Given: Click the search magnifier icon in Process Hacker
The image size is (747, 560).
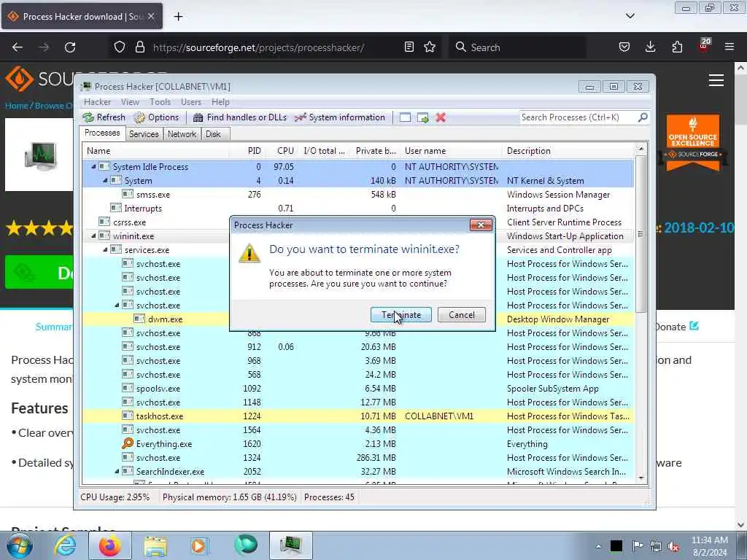Looking at the screenshot, I should [642, 117].
